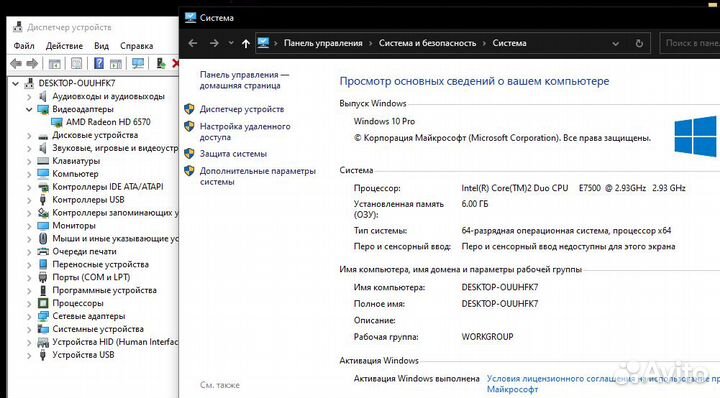Viewport: 720px width, 398px height.
Task: Expand the Контроллеры IDE ATA/ATAPI category
Action: (x=29, y=187)
